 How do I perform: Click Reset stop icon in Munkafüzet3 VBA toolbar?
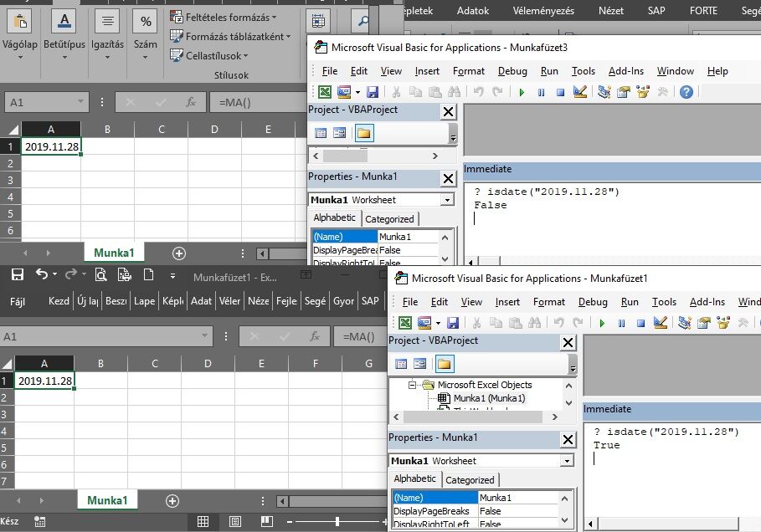pyautogui.click(x=560, y=92)
